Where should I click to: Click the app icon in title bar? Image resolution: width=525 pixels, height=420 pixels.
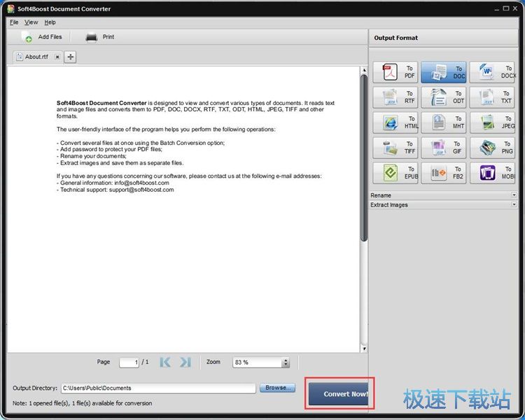(x=11, y=8)
